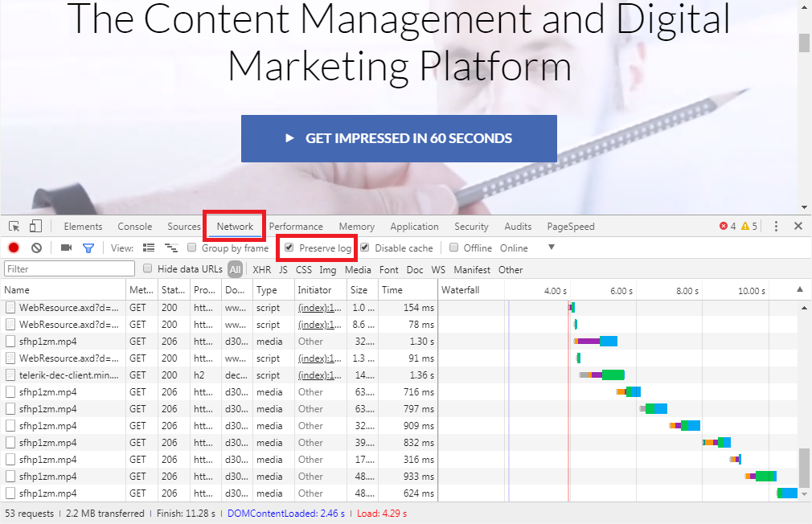
Task: Switch to large request rows view
Action: pos(149,248)
